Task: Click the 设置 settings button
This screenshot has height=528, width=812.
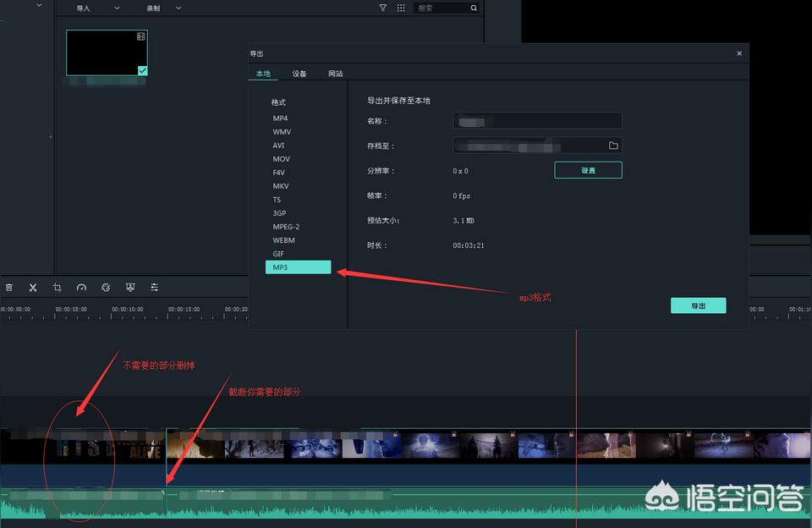Action: coord(588,170)
